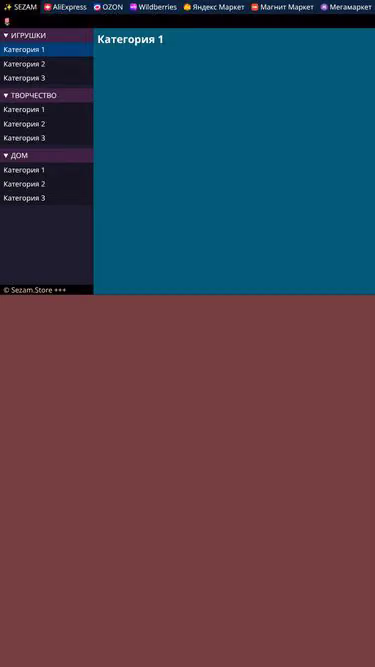Open the Wildberries tab

153,7
